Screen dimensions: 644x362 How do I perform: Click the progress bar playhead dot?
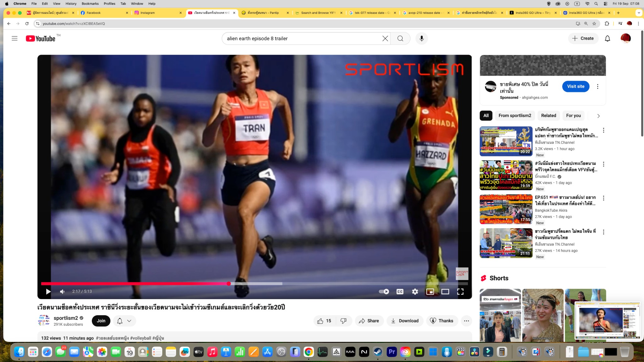tap(229, 283)
